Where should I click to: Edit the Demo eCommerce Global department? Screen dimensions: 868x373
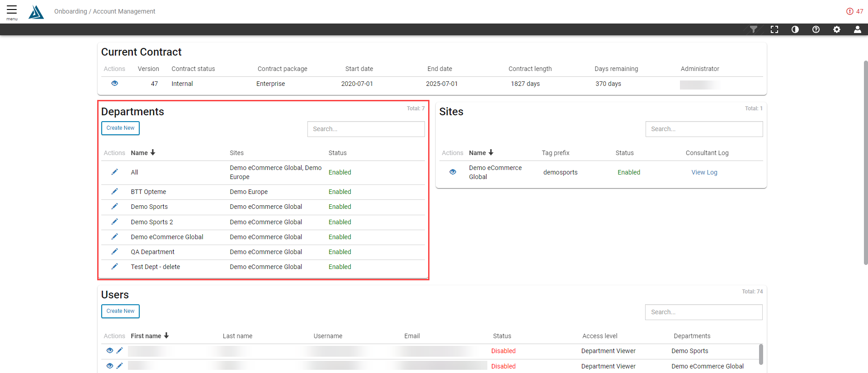(x=115, y=236)
